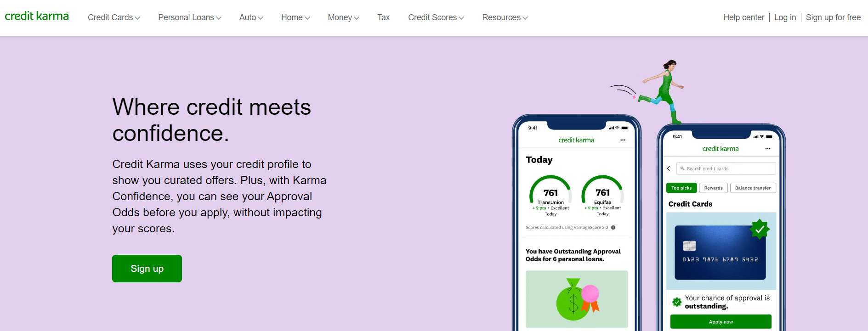Viewport: 868px width, 331px height.
Task: Click the Log in link
Action: click(x=785, y=17)
